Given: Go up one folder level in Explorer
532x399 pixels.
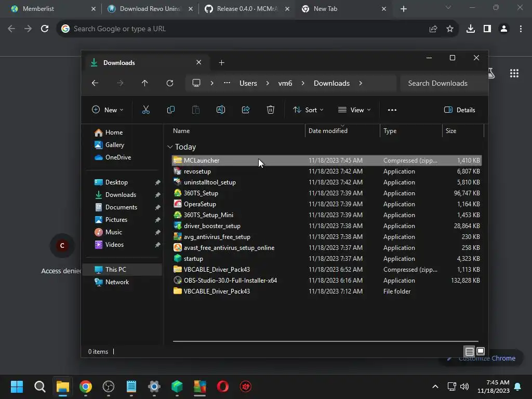Looking at the screenshot, I should pos(145,83).
